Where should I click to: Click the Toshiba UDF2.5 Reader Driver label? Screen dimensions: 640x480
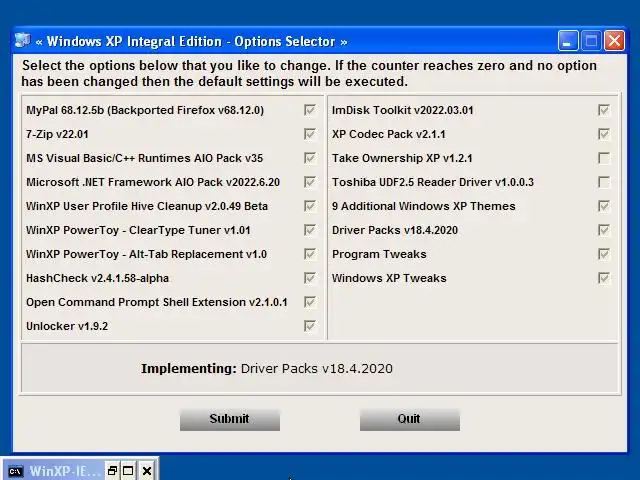click(x=433, y=182)
